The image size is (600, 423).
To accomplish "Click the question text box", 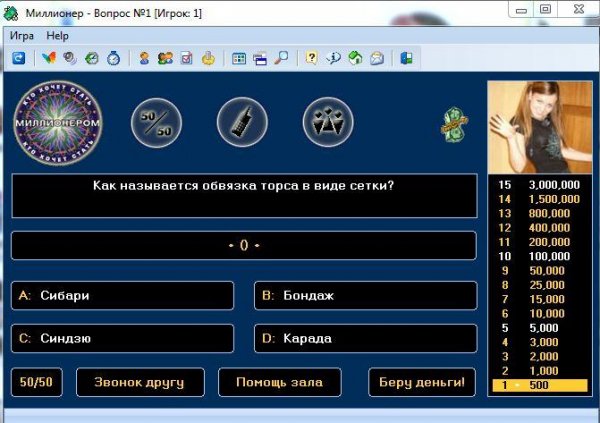I will coord(245,196).
